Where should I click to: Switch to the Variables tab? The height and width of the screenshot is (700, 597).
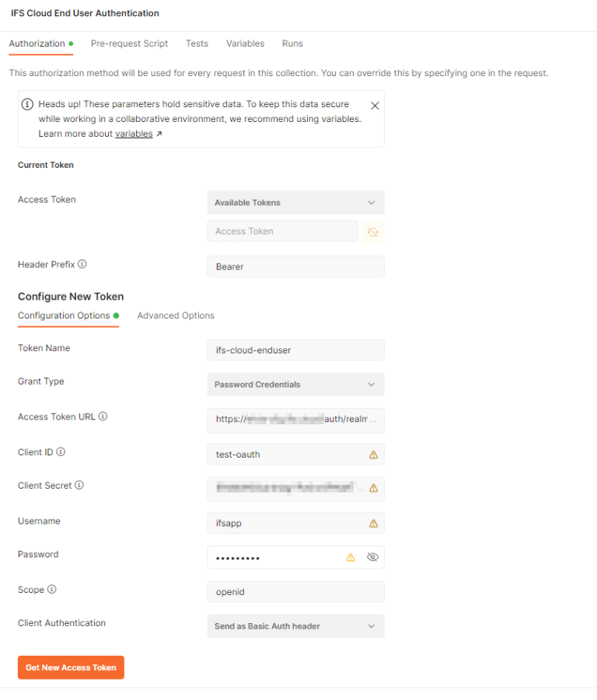(245, 44)
